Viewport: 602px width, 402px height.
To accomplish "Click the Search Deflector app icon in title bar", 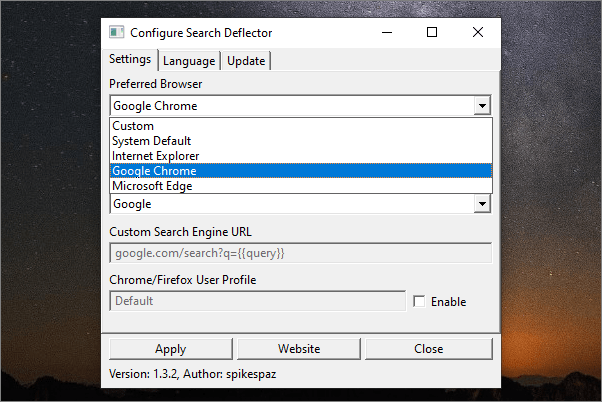I will 116,32.
